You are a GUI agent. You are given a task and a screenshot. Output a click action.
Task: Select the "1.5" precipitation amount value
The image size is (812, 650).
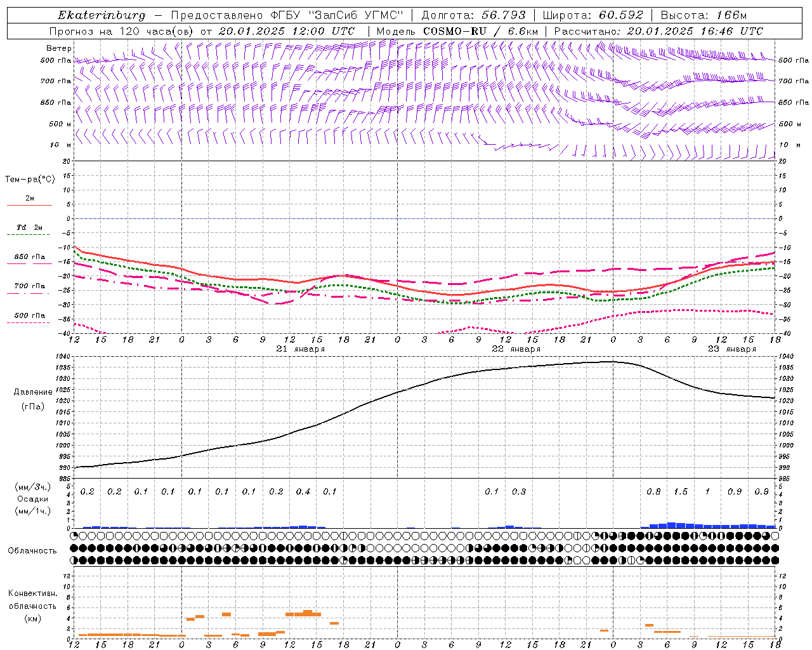pos(681,492)
